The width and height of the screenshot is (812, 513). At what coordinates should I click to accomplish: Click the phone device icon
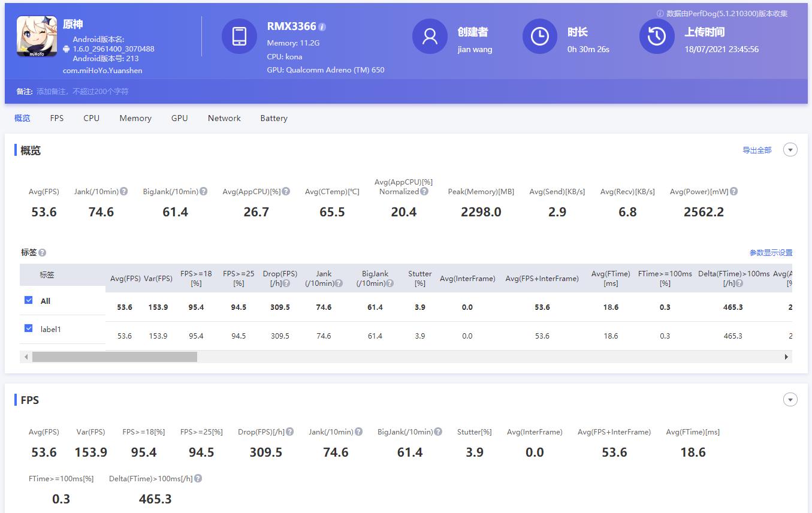pyautogui.click(x=239, y=37)
